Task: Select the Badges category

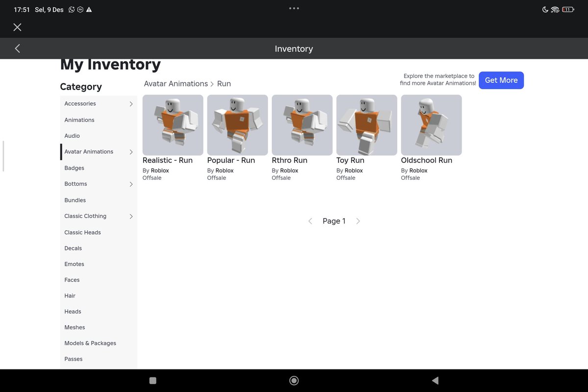Action: click(x=98, y=168)
